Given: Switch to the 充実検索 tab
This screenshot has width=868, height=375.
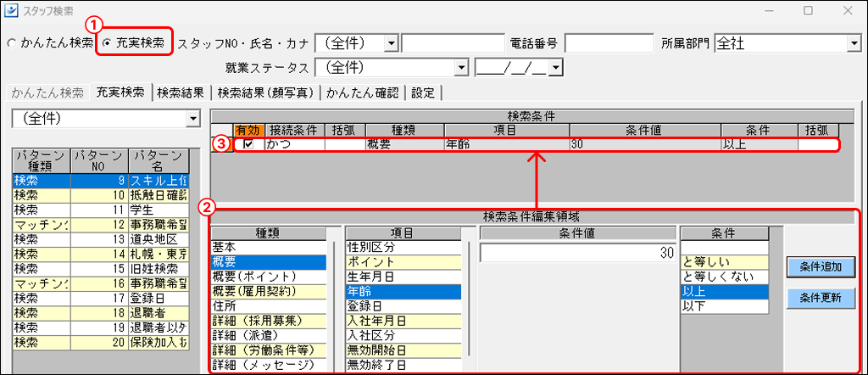Looking at the screenshot, I should point(120,92).
